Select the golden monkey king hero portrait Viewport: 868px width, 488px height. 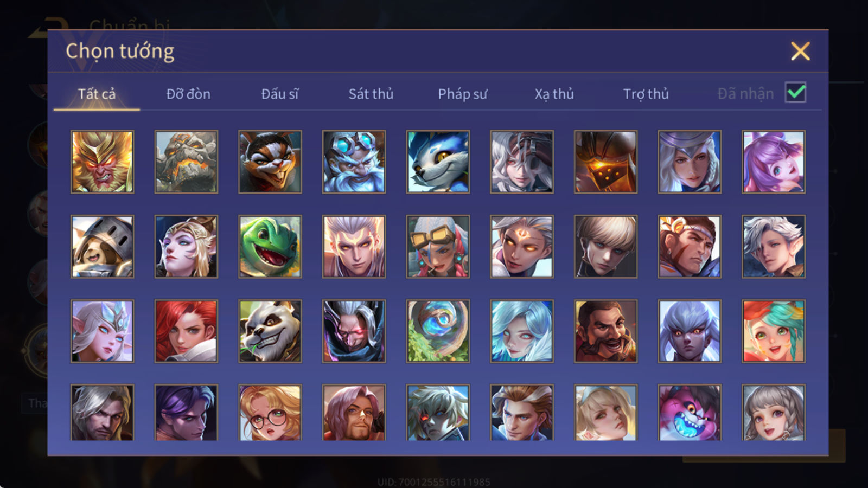coord(102,162)
